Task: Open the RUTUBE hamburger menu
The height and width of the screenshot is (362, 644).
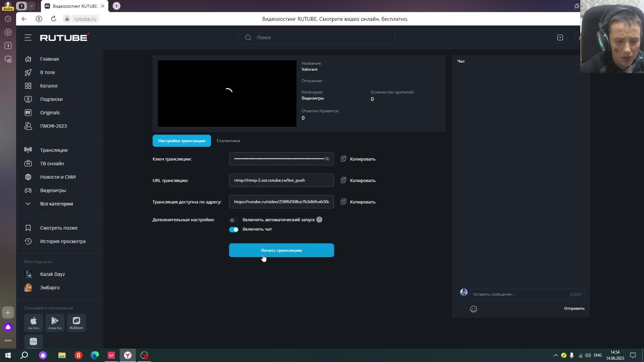Action: (x=28, y=38)
